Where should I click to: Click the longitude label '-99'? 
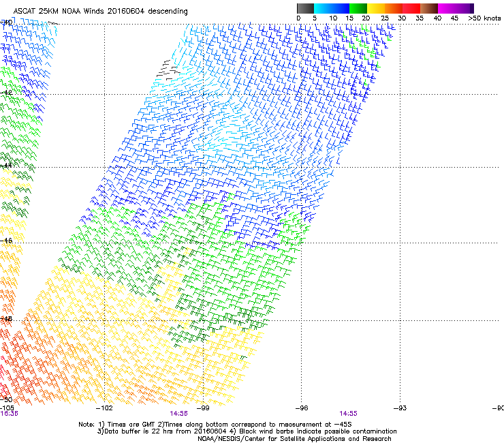[203, 408]
